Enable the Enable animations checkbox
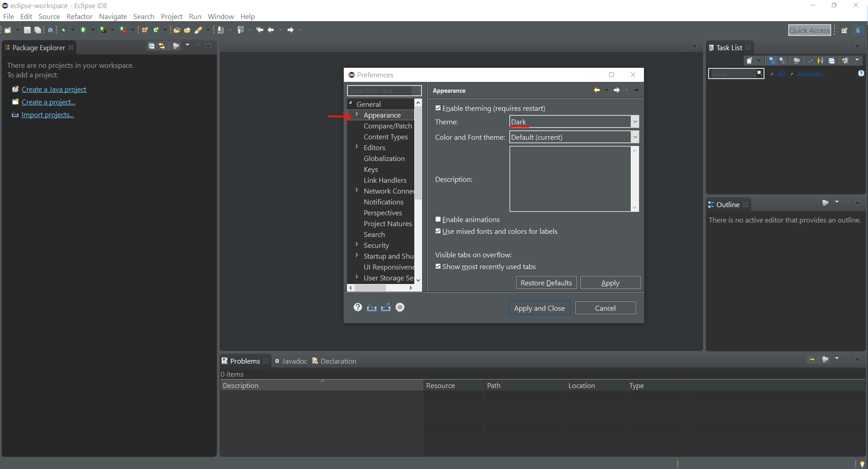The image size is (868, 469). click(438, 219)
